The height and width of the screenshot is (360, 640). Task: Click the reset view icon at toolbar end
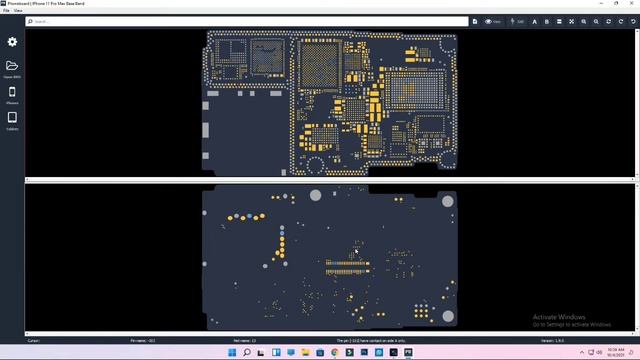tap(633, 21)
